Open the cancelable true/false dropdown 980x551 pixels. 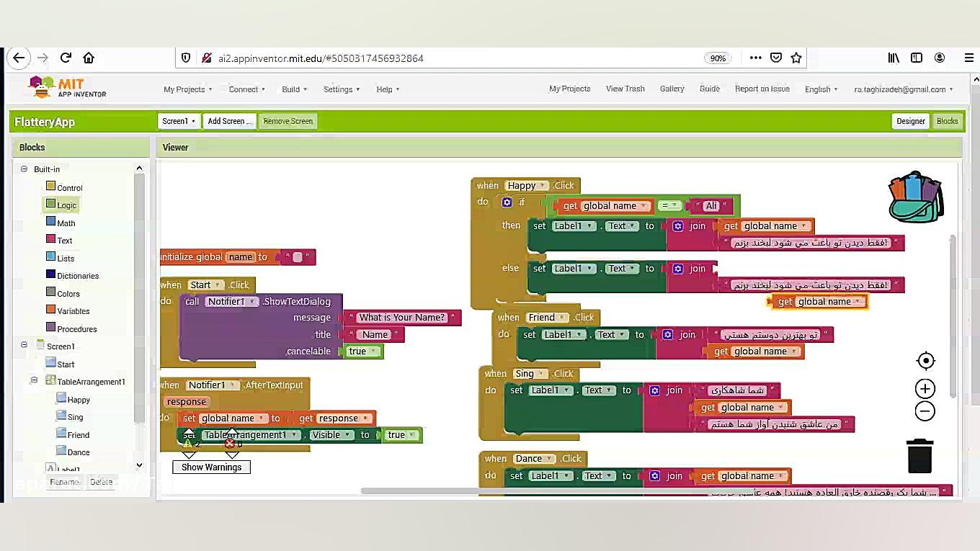coord(363,351)
